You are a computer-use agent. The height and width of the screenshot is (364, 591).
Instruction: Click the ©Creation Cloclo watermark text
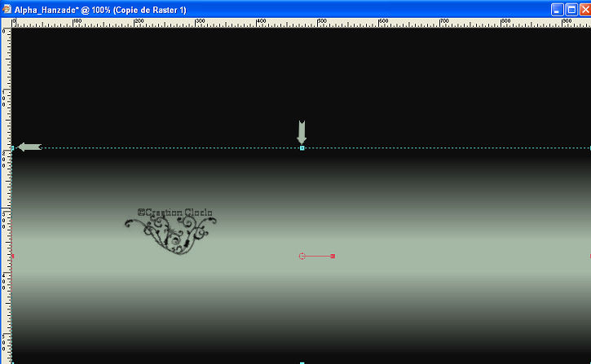pos(176,213)
